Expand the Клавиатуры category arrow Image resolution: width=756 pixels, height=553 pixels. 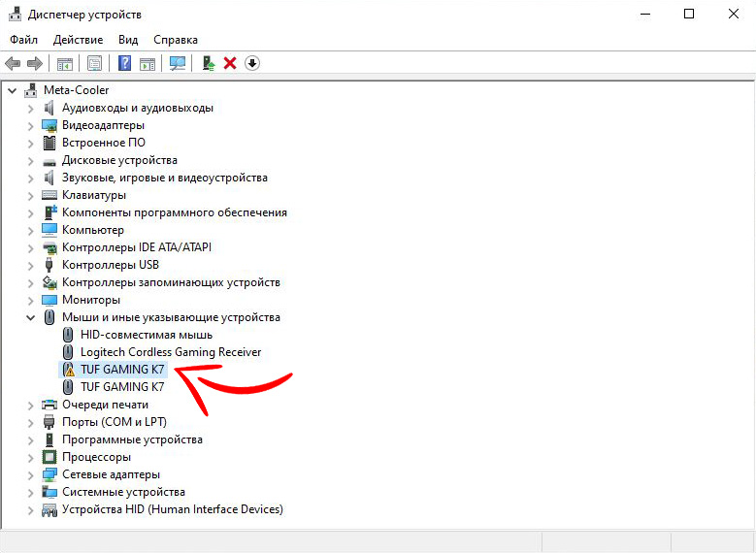coord(31,196)
